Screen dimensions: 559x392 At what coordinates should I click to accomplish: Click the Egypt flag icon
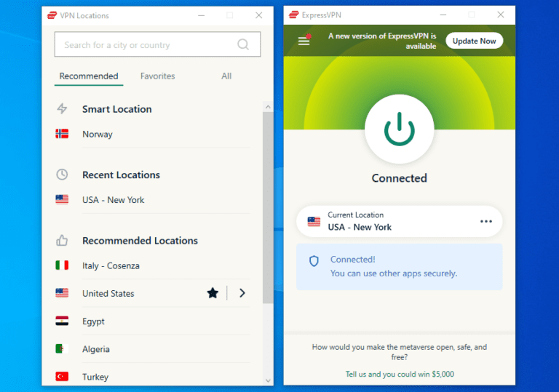pyautogui.click(x=62, y=321)
